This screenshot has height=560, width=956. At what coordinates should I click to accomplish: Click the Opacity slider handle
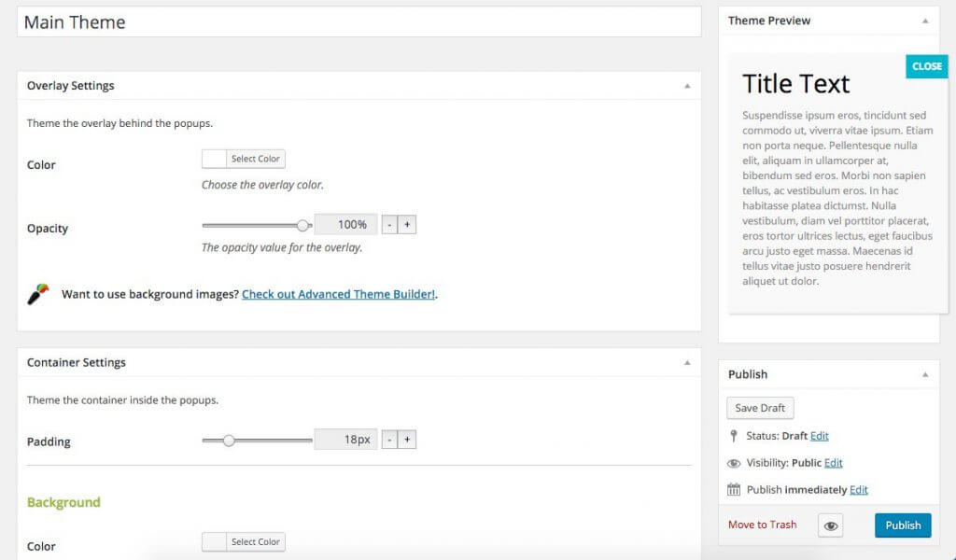click(x=302, y=225)
